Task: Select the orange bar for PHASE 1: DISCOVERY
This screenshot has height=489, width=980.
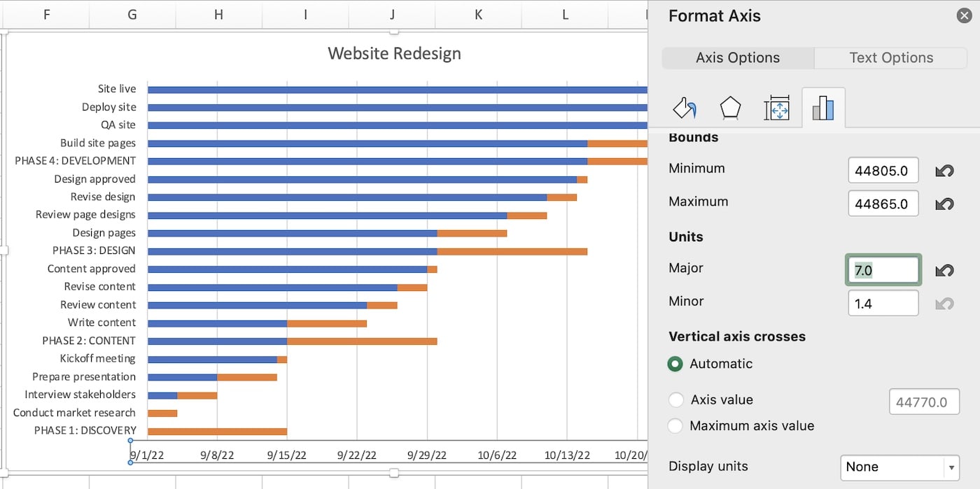Action: coord(217,430)
